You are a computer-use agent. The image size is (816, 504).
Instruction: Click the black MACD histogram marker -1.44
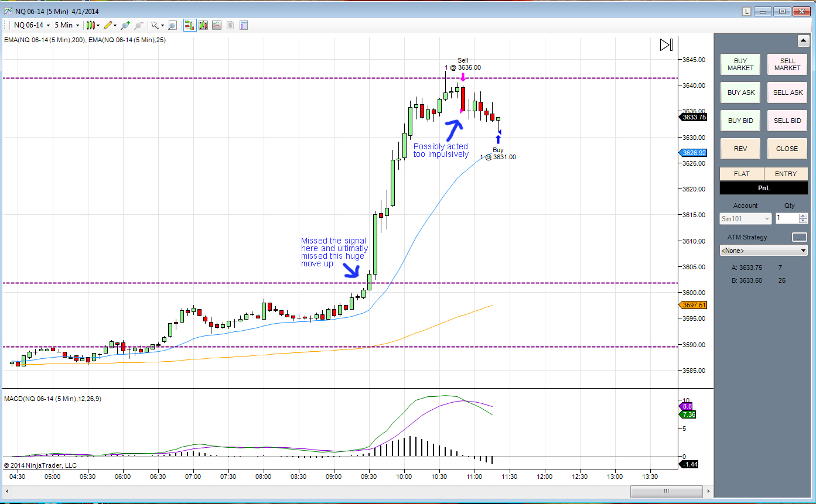pyautogui.click(x=689, y=464)
